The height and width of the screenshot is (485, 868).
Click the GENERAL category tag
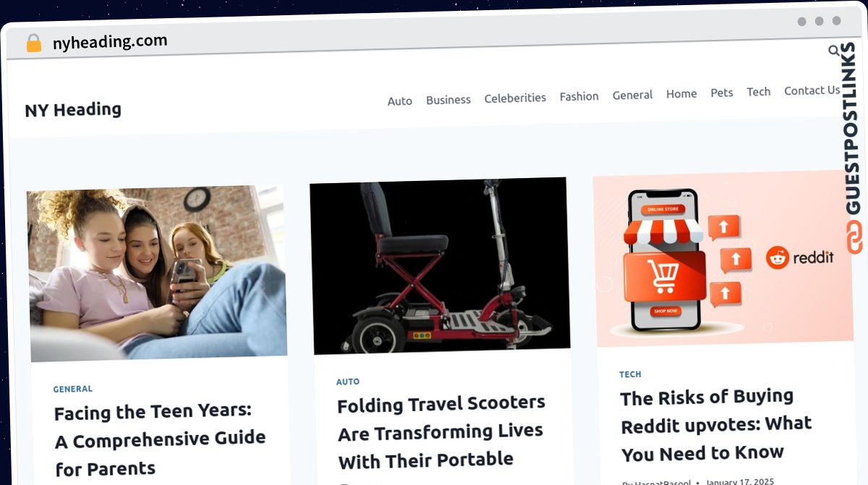click(73, 389)
